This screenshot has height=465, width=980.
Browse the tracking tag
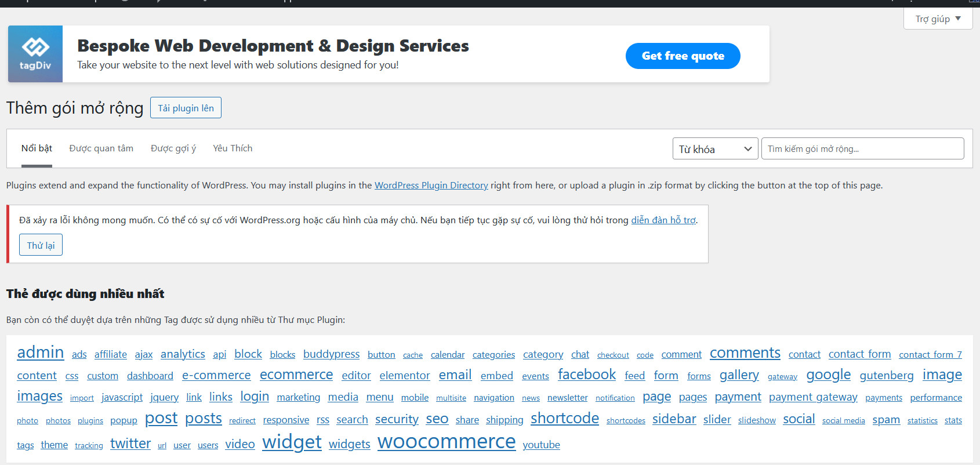(89, 446)
